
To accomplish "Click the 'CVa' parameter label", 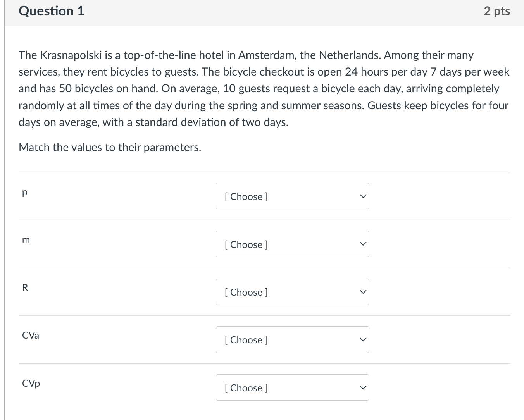I will click(x=31, y=335).
